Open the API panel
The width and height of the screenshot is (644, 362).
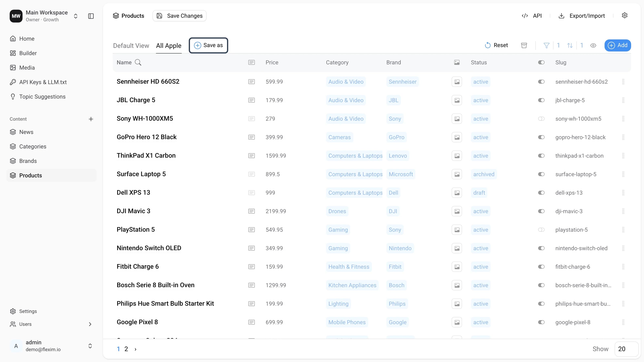532,16
